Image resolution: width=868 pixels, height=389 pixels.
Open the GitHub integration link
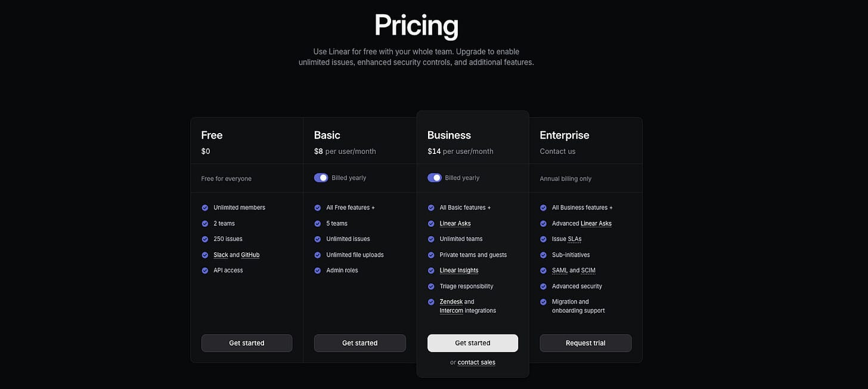(x=250, y=255)
